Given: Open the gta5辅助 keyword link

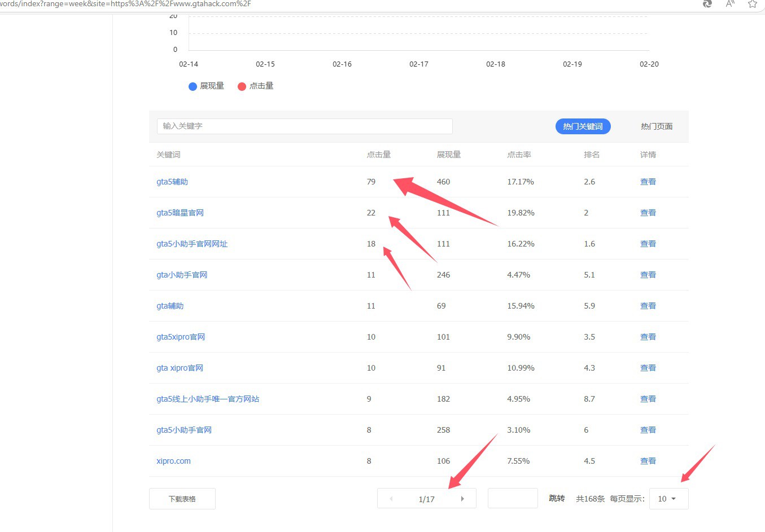Looking at the screenshot, I should pos(172,182).
